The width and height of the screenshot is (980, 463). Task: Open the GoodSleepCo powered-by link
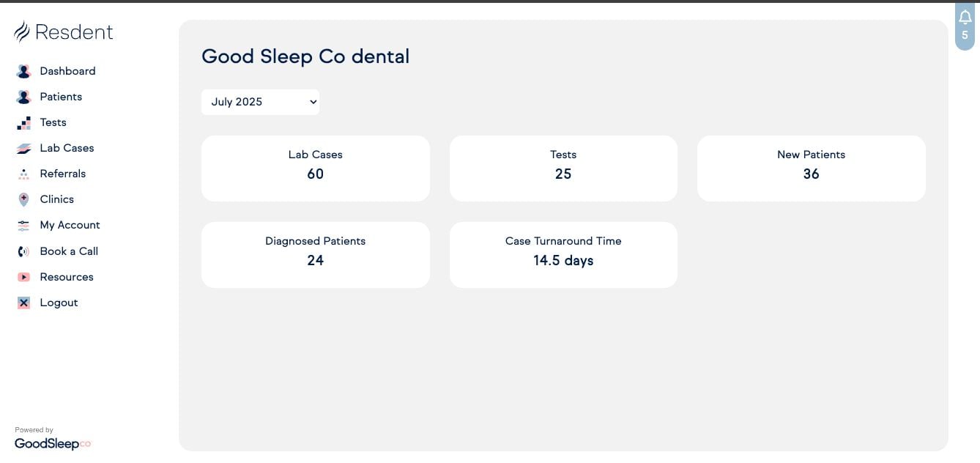[53, 443]
